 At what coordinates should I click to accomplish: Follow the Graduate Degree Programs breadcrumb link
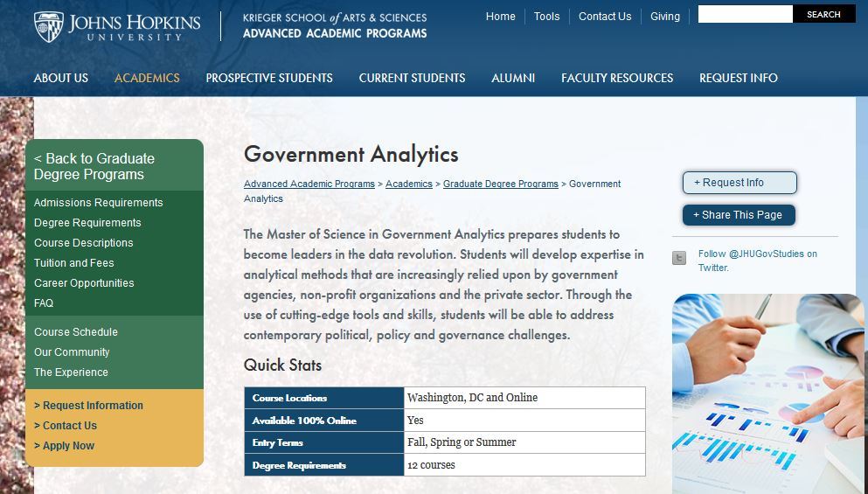[500, 184]
